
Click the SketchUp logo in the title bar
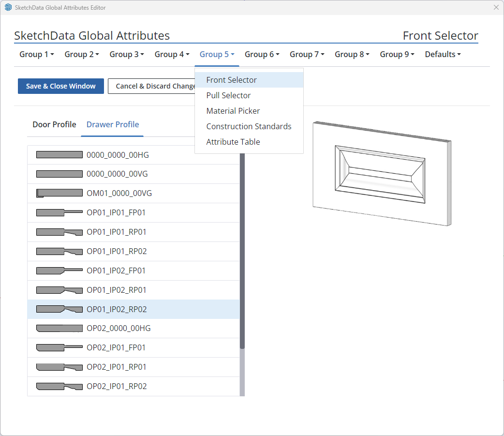coord(8,7)
